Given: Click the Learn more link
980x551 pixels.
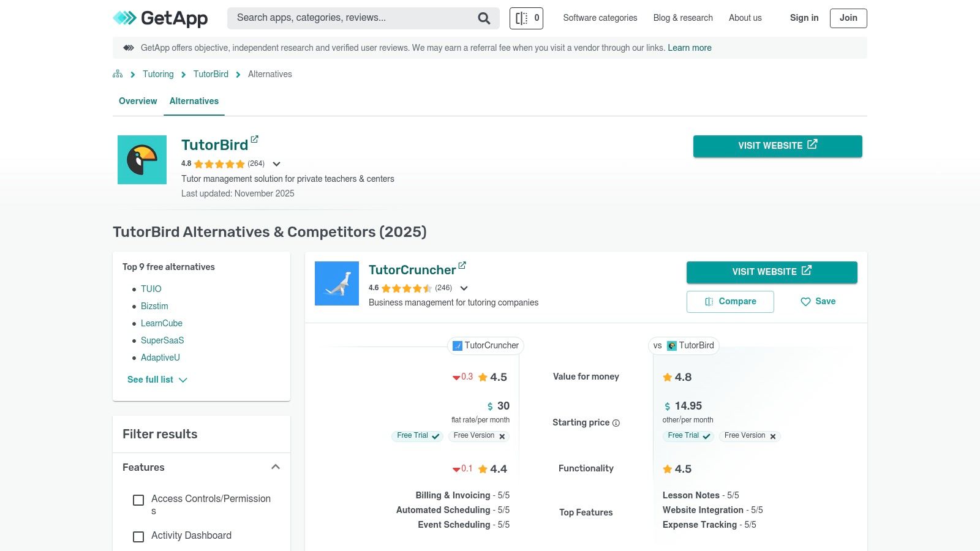Looking at the screenshot, I should [x=690, y=47].
